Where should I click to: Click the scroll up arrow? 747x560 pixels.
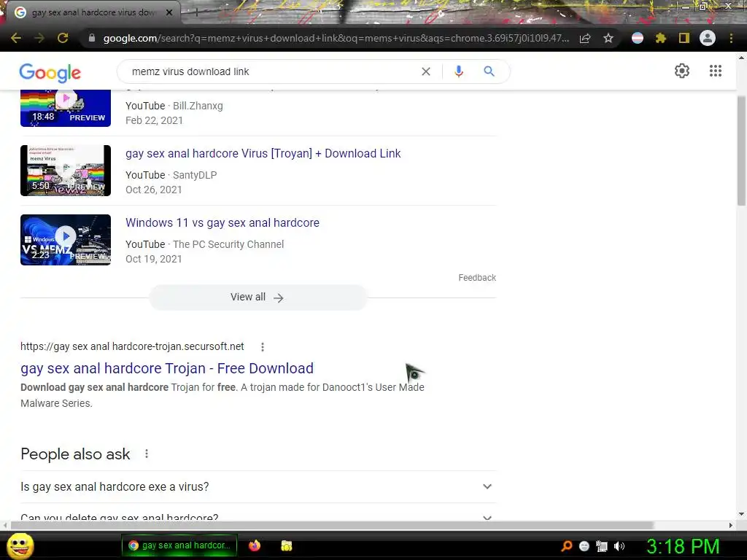pos(741,57)
